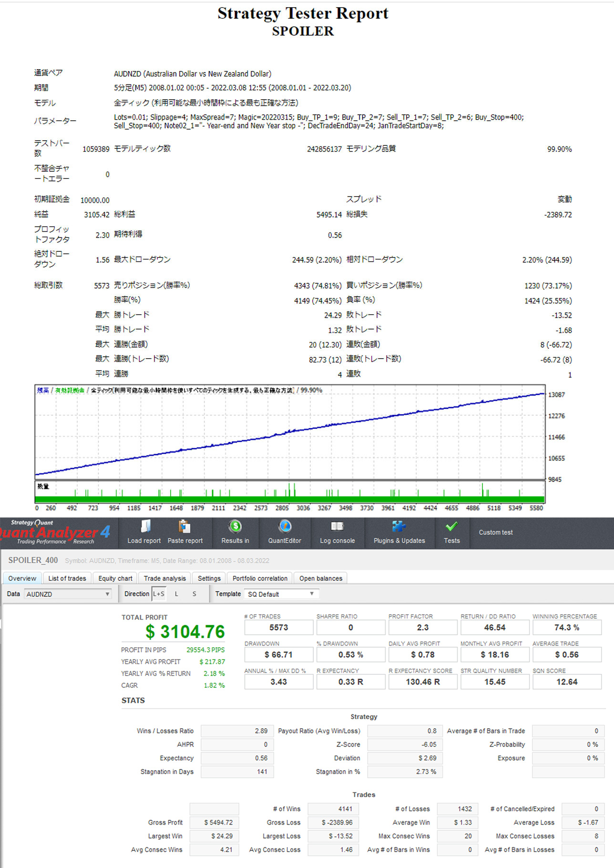Screen dimensions: 614x868
Task: Open the Results in currency icon
Action: [x=235, y=527]
